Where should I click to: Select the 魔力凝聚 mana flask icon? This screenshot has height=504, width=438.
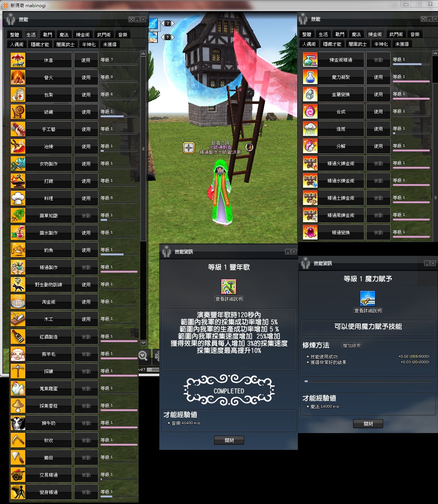click(310, 77)
